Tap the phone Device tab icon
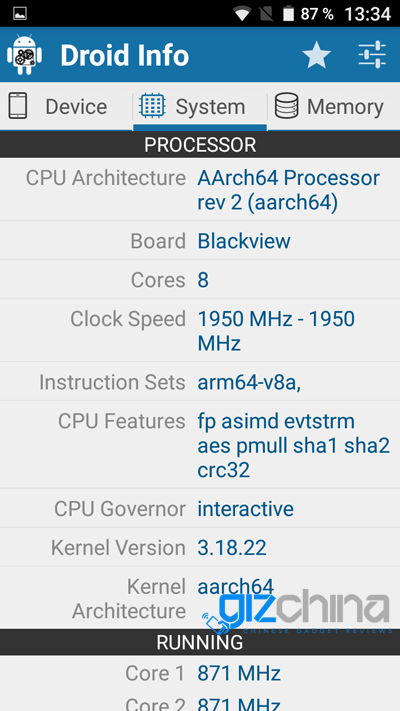The width and height of the screenshot is (400, 711). click(x=18, y=106)
